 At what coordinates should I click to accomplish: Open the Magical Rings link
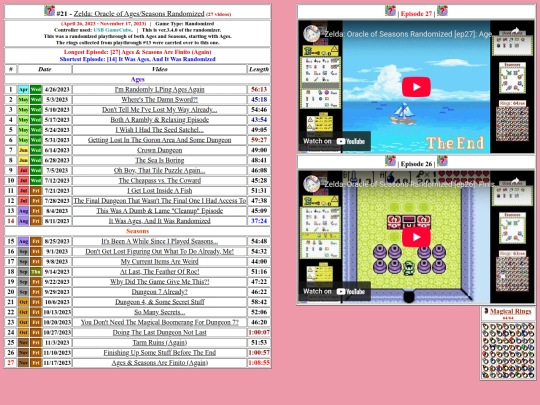pyautogui.click(x=510, y=311)
